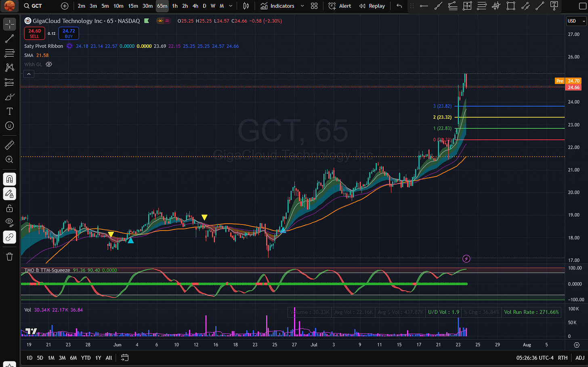
Task: Expand the time interval dropdown chevron
Action: [x=231, y=6]
